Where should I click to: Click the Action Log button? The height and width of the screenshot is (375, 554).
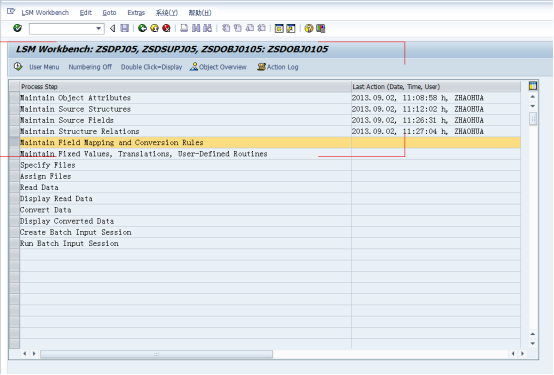278,67
